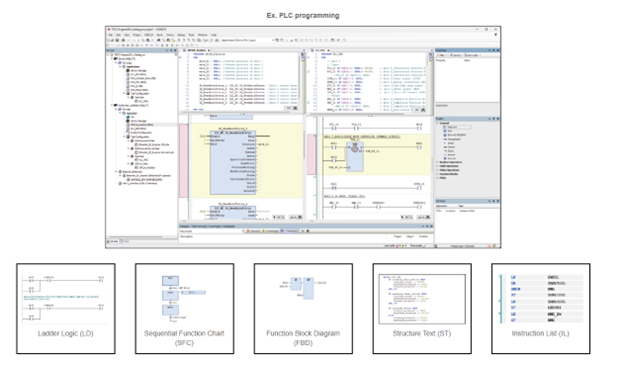624x367 pixels.
Task: Switch to the Devices tab at bottom
Action: pyautogui.click(x=113, y=241)
